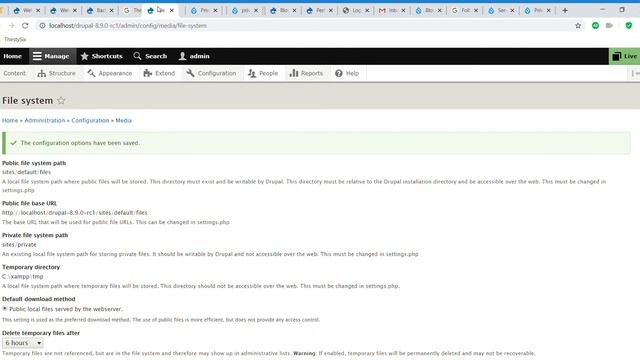Click the 'sites/private' path value
The image size is (640, 360).
(x=19, y=244)
